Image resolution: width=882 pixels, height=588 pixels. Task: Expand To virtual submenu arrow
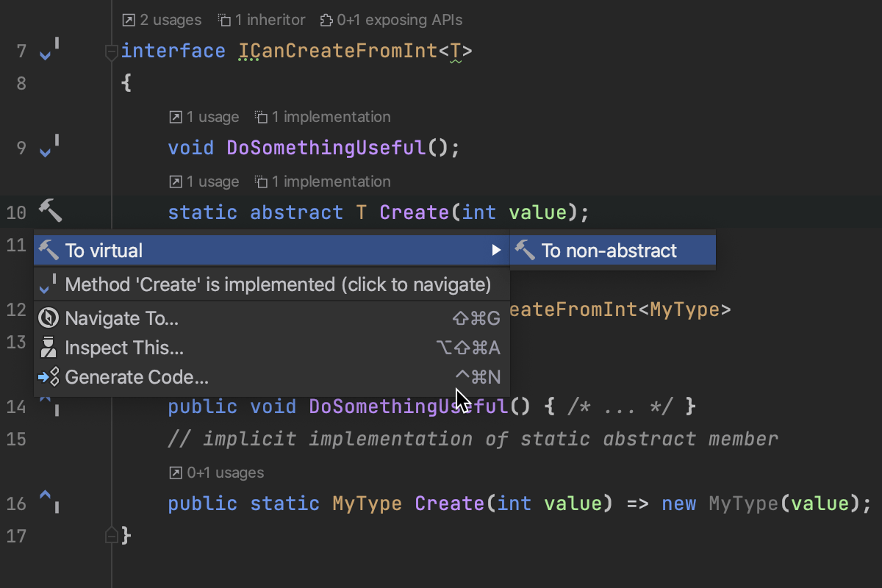tap(496, 251)
